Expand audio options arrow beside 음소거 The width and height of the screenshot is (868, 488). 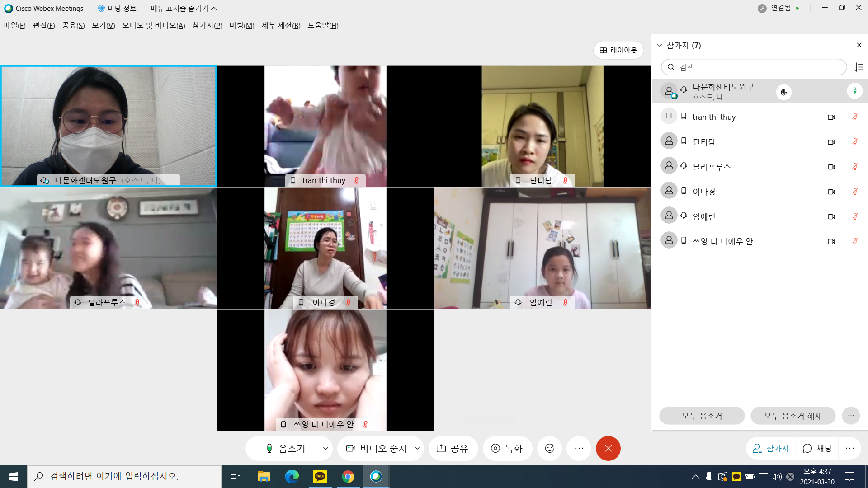click(x=325, y=448)
